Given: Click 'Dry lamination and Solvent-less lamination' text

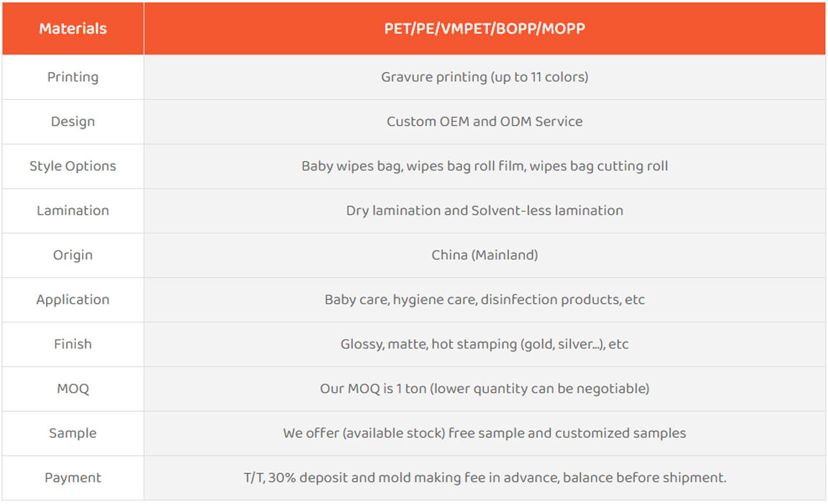Looking at the screenshot, I should [485, 211].
